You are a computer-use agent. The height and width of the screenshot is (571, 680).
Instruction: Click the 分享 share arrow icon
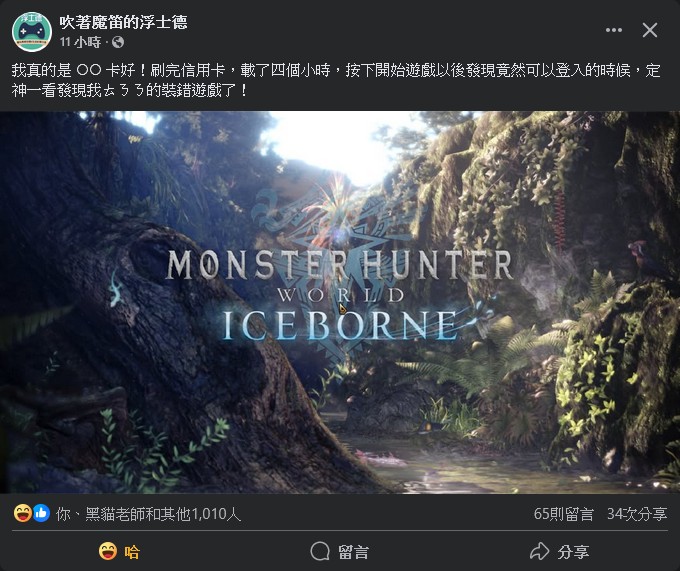(539, 551)
